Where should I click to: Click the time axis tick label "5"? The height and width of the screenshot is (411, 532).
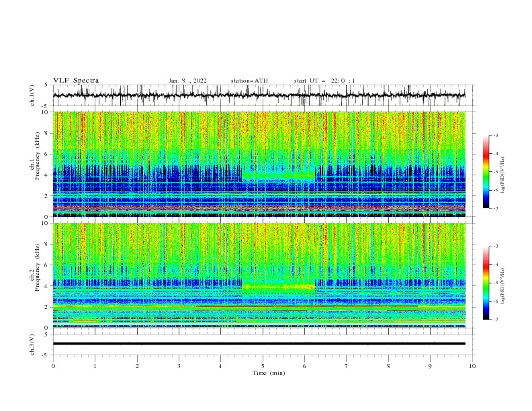(263, 366)
